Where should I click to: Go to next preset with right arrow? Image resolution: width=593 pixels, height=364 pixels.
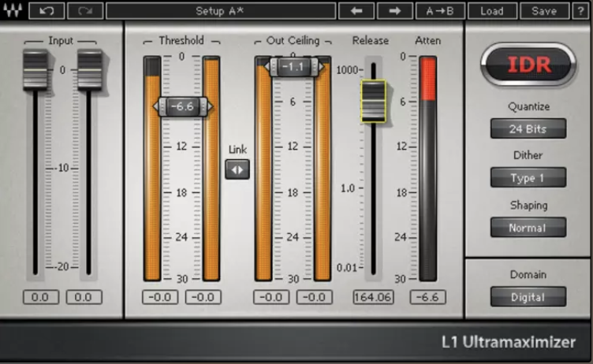[x=394, y=10]
